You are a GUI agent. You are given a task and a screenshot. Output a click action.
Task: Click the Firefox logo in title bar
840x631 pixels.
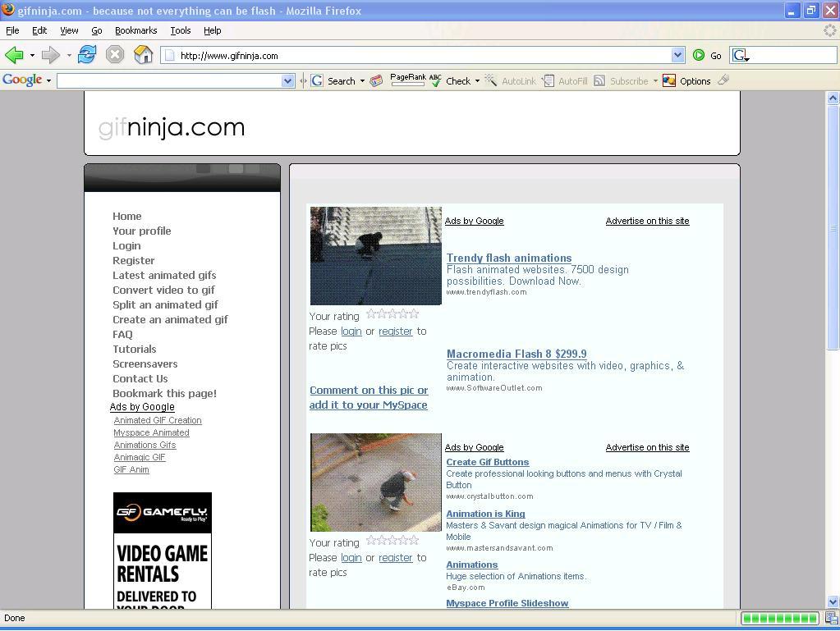point(8,10)
